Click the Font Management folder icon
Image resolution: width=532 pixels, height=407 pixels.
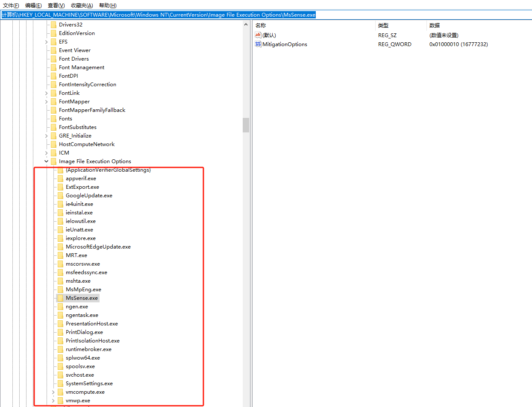(x=53, y=67)
